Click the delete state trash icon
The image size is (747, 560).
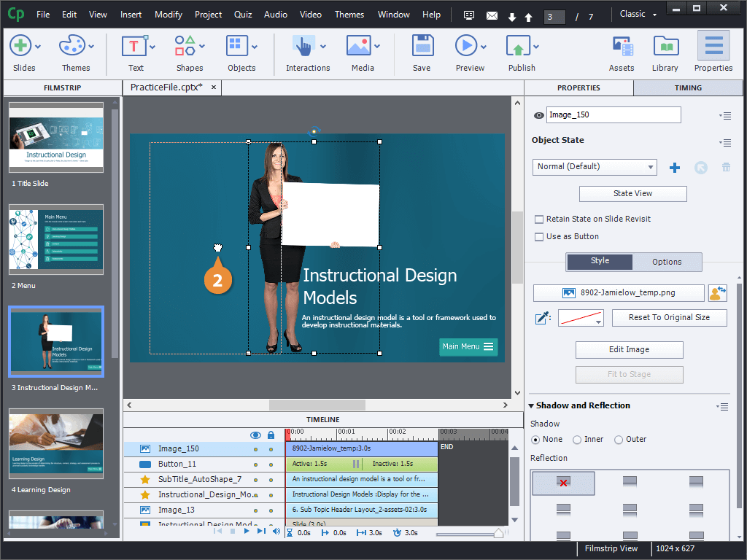coord(726,167)
